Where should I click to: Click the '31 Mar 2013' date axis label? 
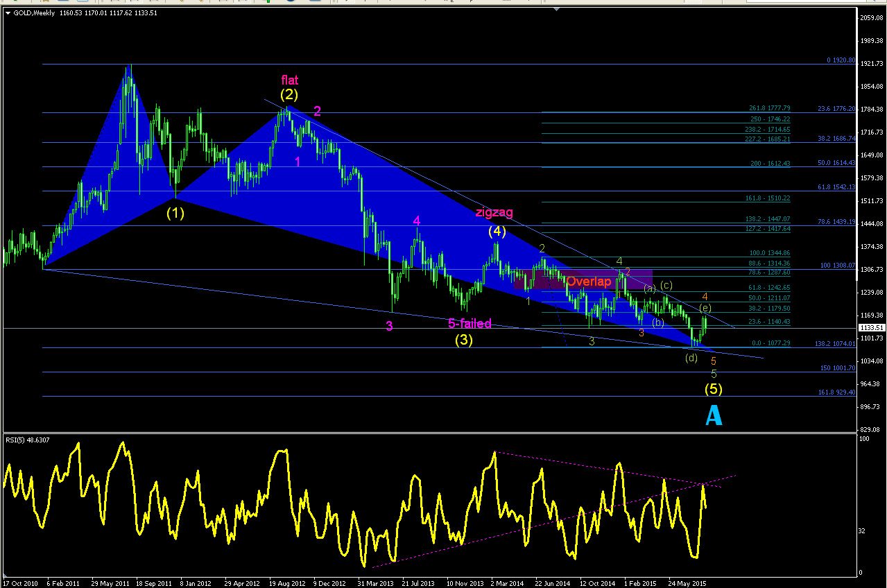tap(375, 583)
